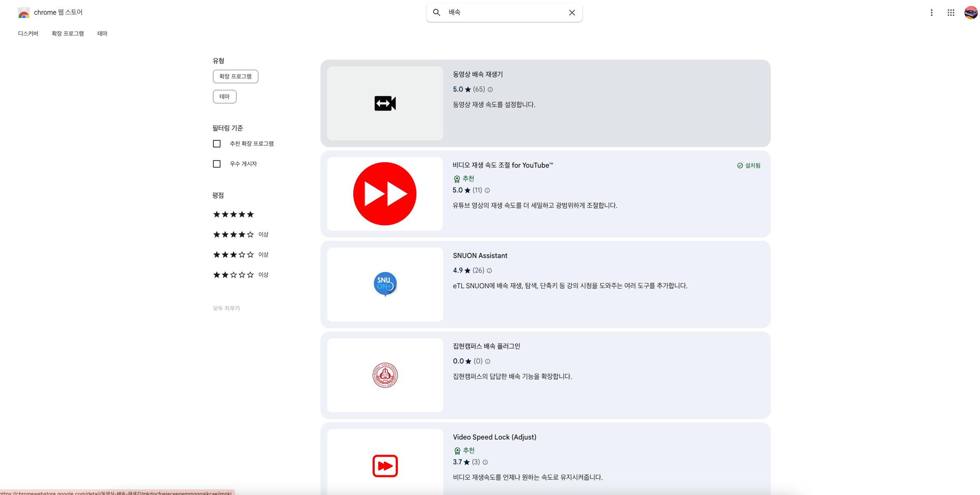Check the 우수 게시자 filter box
This screenshot has width=980, height=495.
217,164
